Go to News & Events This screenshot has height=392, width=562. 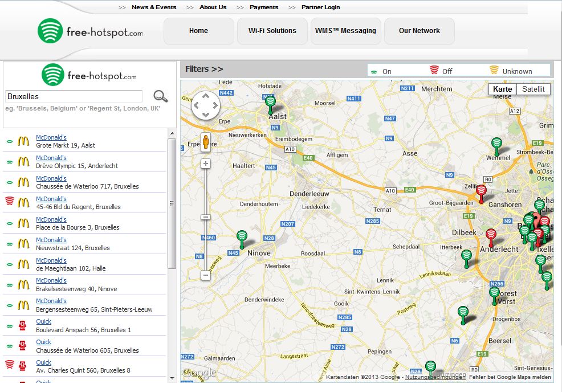click(154, 7)
